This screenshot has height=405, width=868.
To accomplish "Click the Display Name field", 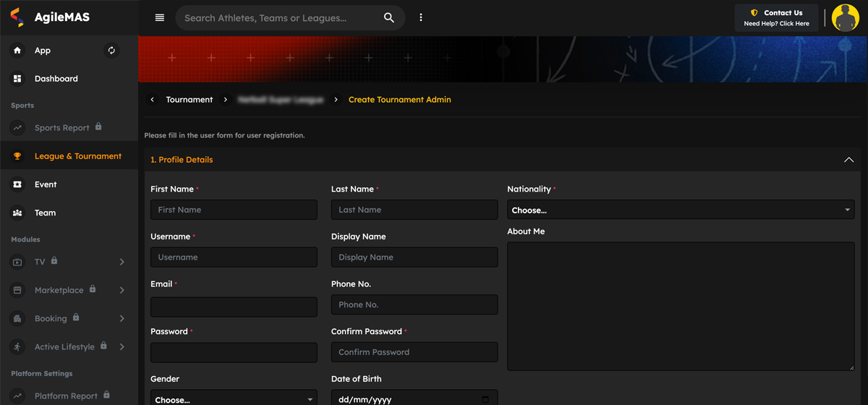I will [414, 257].
